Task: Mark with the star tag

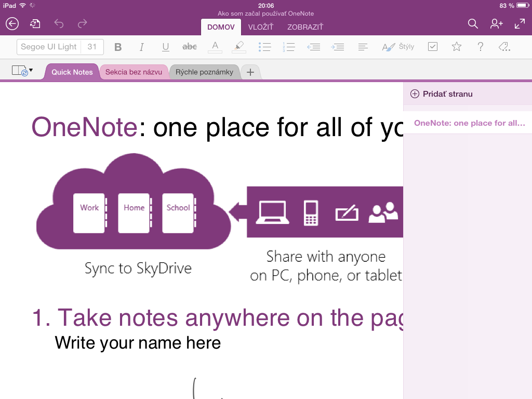Action: point(457,46)
